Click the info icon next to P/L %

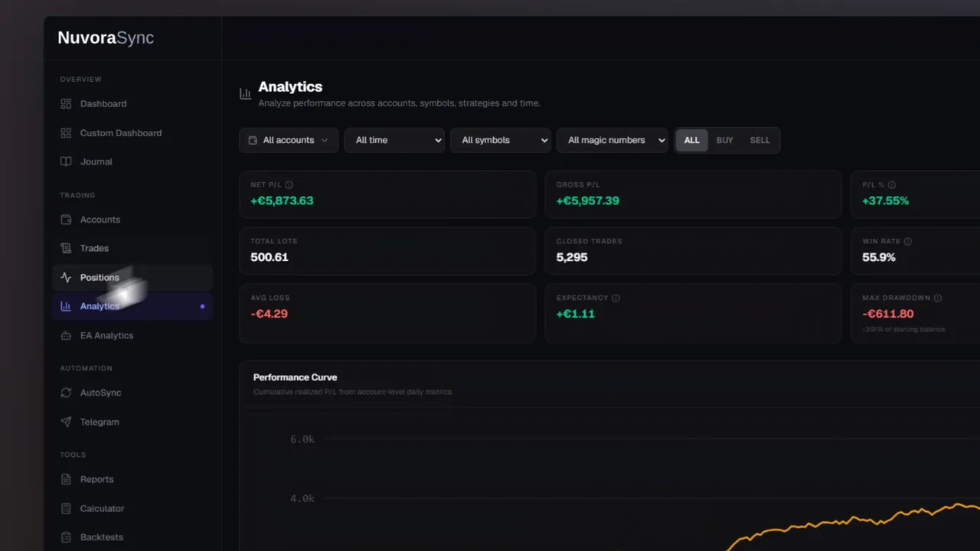891,184
